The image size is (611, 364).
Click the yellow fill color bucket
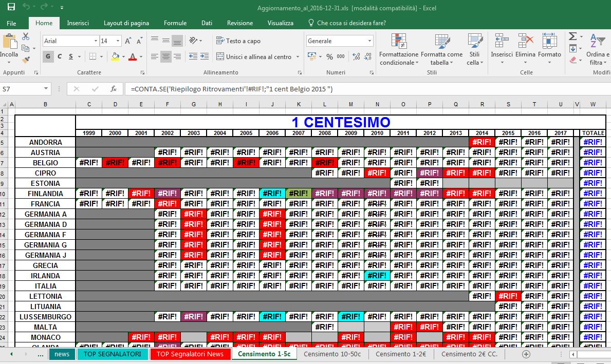pos(115,56)
